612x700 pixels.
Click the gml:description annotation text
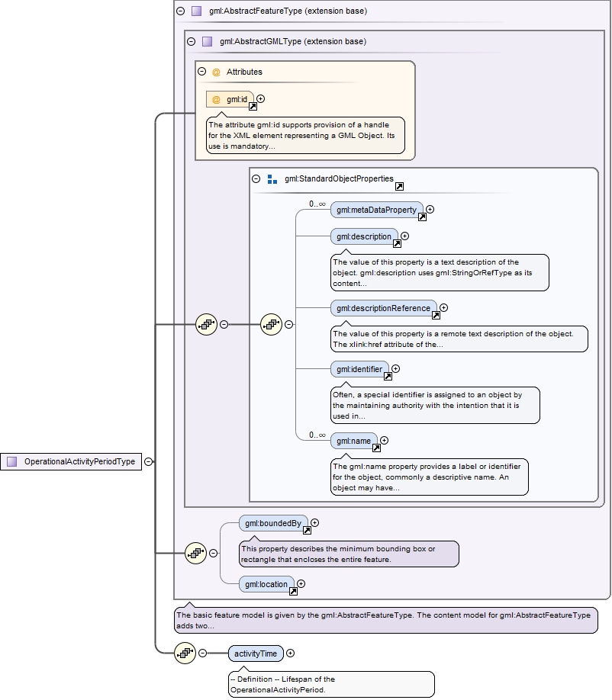pos(440,272)
